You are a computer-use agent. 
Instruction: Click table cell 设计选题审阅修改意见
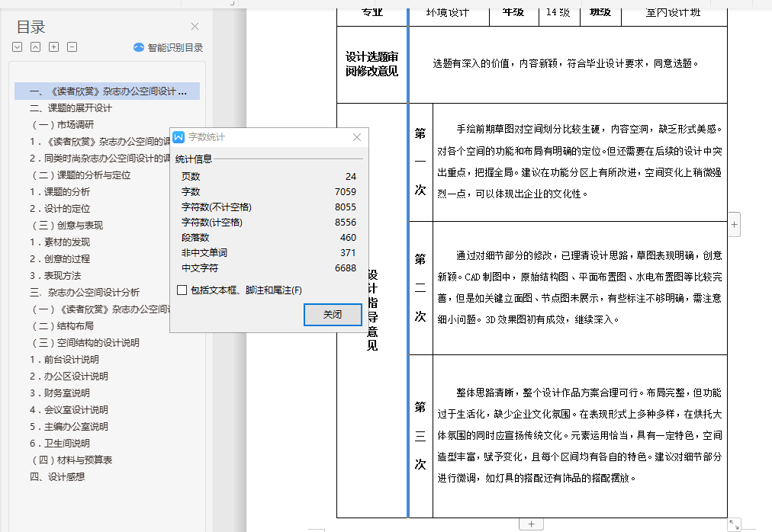(372, 64)
